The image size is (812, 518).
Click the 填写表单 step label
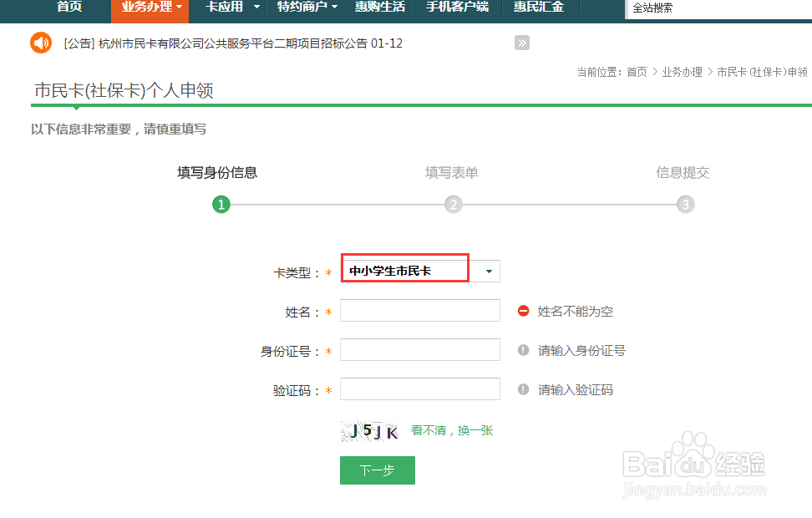point(452,172)
